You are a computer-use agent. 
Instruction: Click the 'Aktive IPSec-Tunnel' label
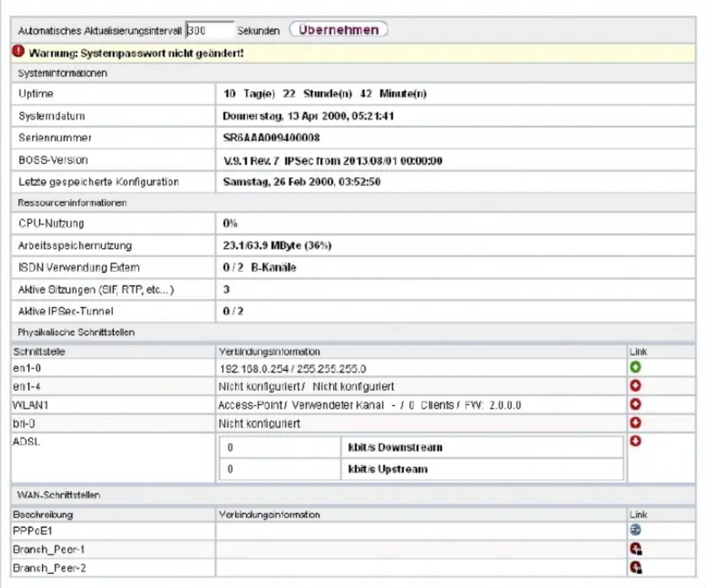[x=66, y=311]
